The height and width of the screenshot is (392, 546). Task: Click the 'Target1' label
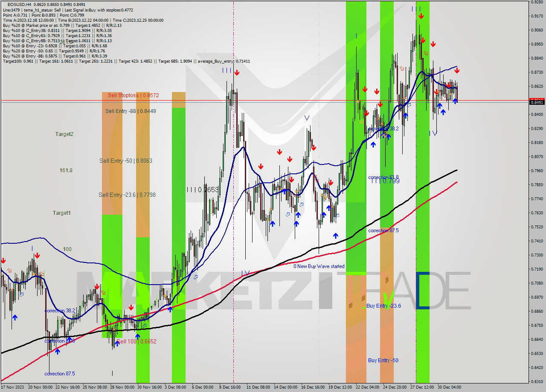[x=62, y=213]
